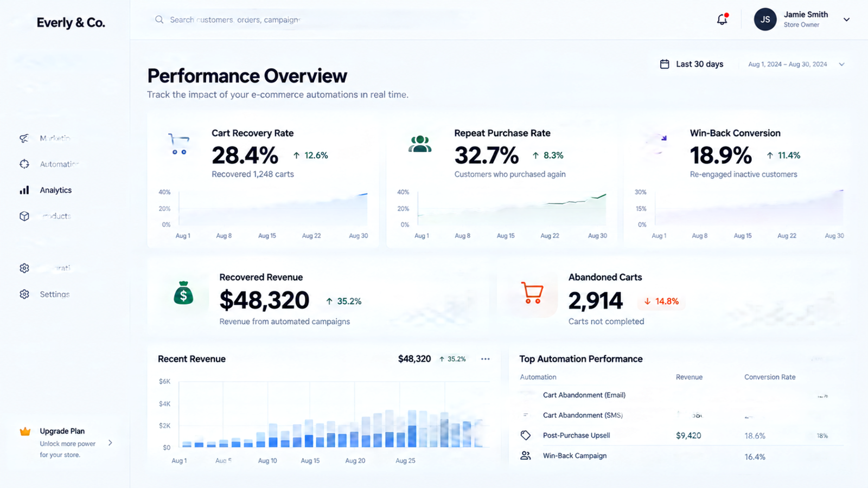The height and width of the screenshot is (488, 868).
Task: Click the notification bell icon
Action: coord(722,20)
